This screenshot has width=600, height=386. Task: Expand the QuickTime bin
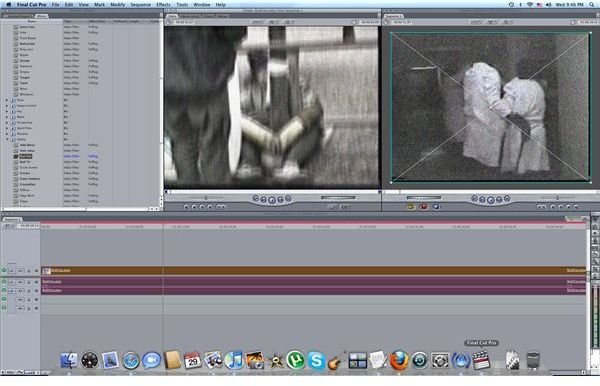(x=7, y=128)
